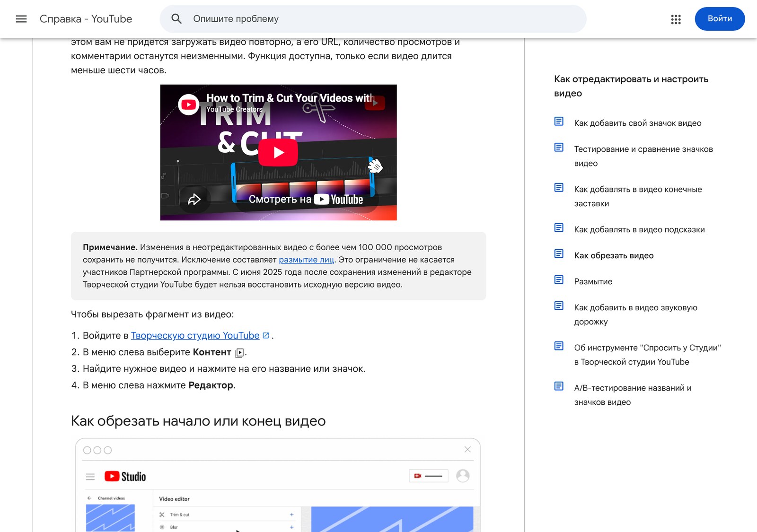Click the Справка - YouTube title

tap(86, 19)
